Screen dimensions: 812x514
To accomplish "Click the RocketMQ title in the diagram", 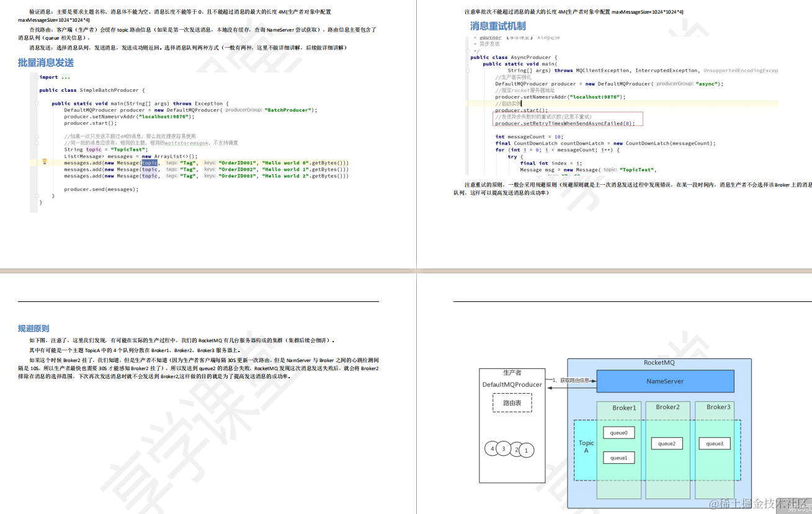I will point(659,363).
